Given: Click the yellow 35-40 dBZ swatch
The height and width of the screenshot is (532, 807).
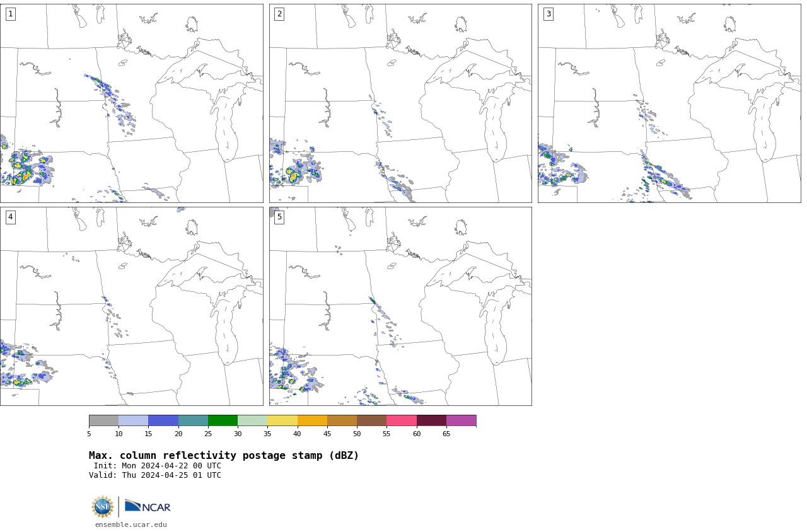Looking at the screenshot, I should [282, 420].
